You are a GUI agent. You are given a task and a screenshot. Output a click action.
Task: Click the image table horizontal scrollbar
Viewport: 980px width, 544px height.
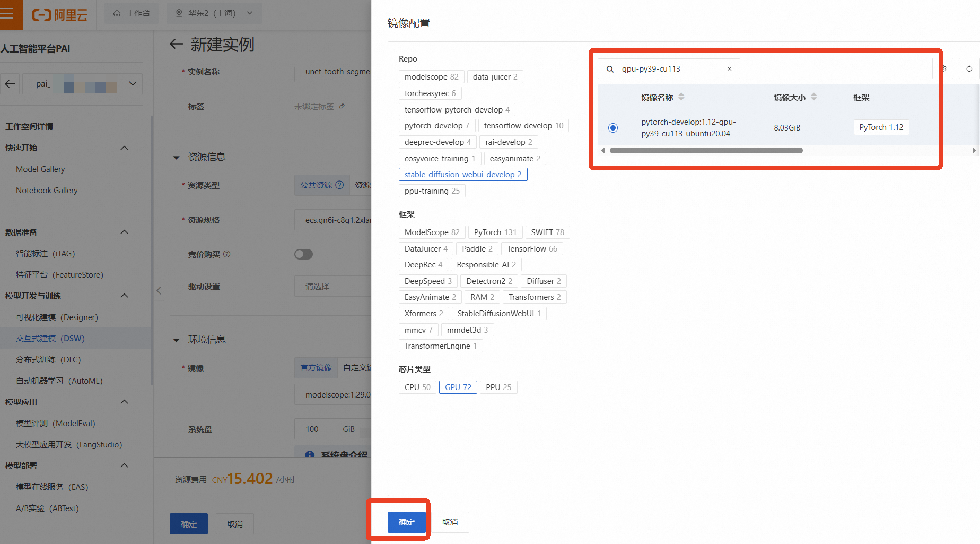[706, 151]
